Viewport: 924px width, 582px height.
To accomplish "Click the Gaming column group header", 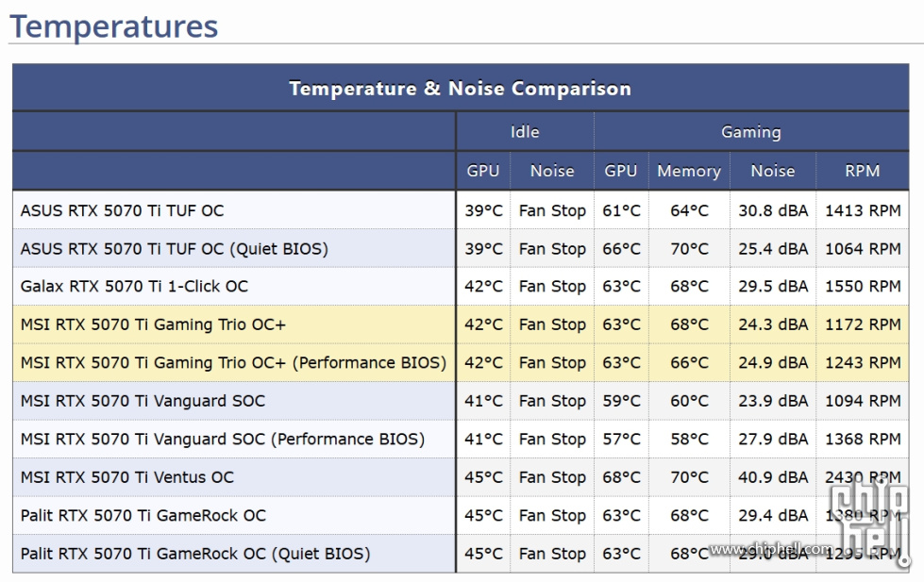I will (750, 131).
